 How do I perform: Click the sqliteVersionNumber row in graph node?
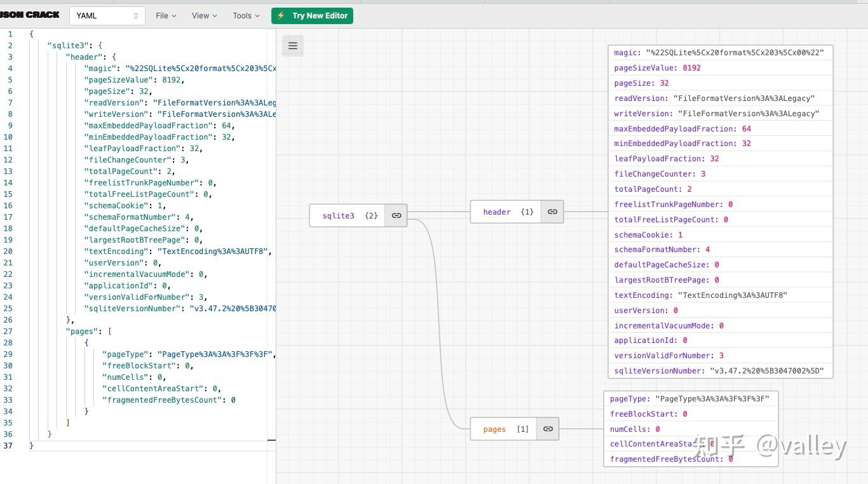[720, 371]
